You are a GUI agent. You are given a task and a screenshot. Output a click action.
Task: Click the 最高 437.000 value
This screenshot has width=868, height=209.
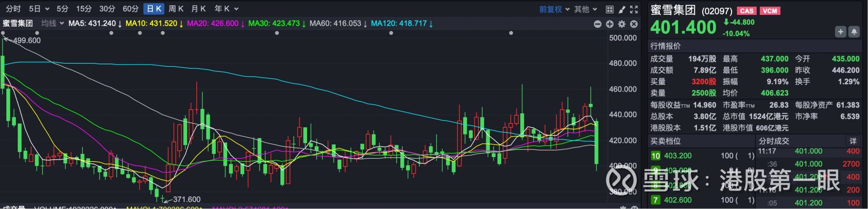pos(774,59)
